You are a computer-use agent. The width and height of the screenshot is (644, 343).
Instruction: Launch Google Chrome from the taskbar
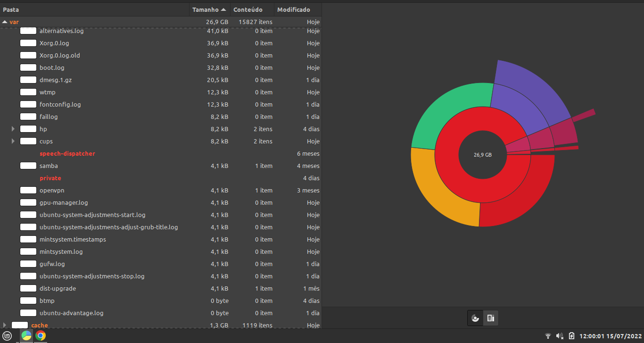pyautogui.click(x=41, y=336)
